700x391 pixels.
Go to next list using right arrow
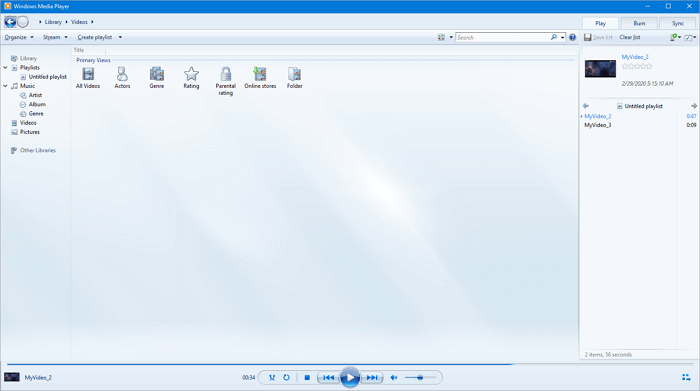tap(694, 106)
